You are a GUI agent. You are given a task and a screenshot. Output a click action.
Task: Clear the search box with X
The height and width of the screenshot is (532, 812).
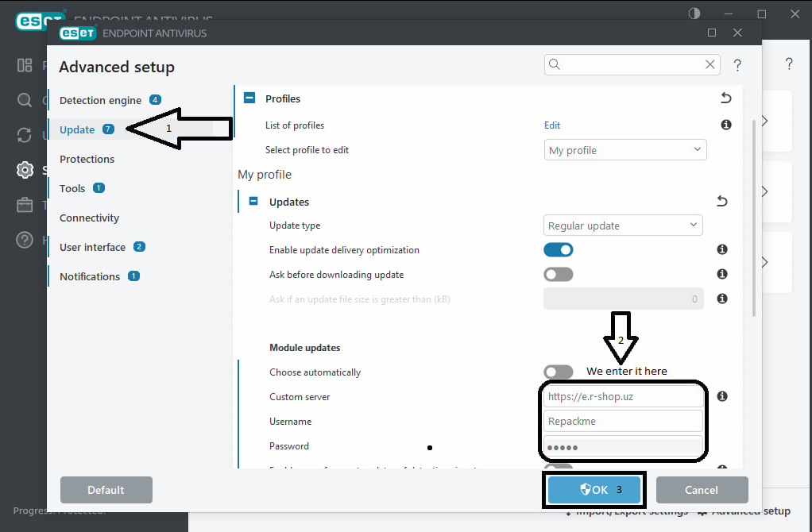coord(710,64)
